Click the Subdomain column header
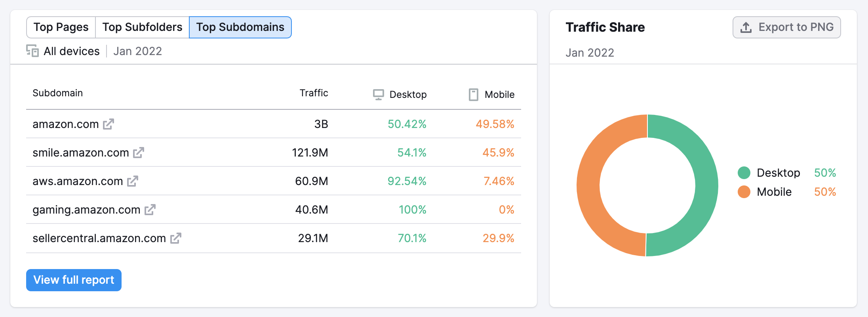This screenshot has height=317, width=868. (58, 93)
